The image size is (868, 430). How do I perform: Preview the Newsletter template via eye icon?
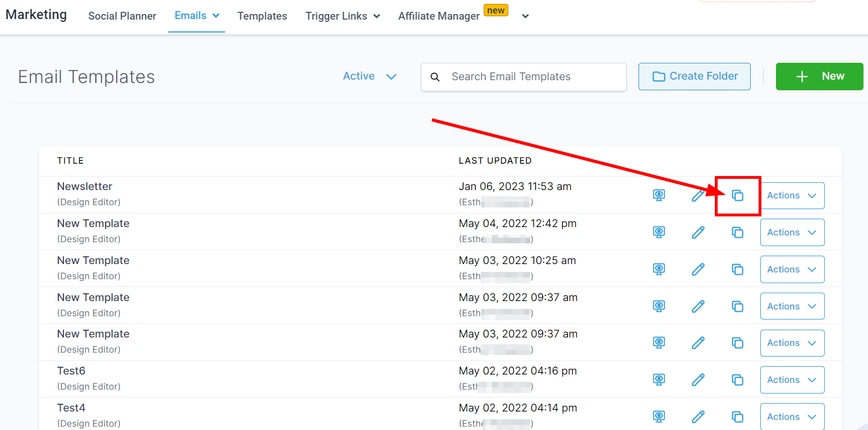click(659, 196)
